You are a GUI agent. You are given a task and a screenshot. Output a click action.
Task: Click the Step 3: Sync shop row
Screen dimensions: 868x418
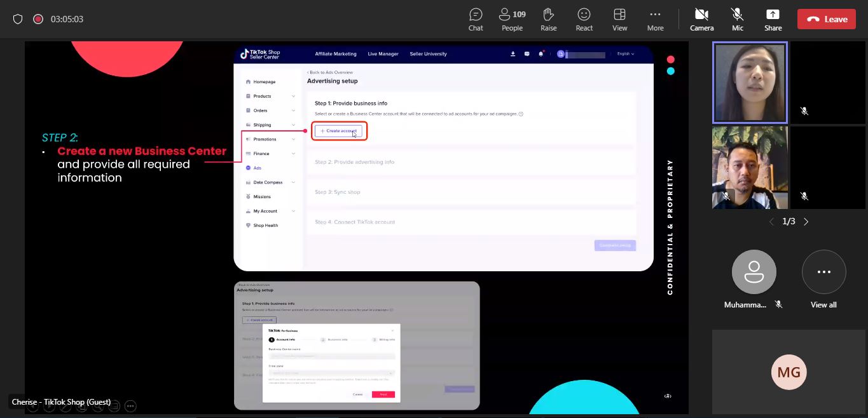pyautogui.click(x=471, y=192)
